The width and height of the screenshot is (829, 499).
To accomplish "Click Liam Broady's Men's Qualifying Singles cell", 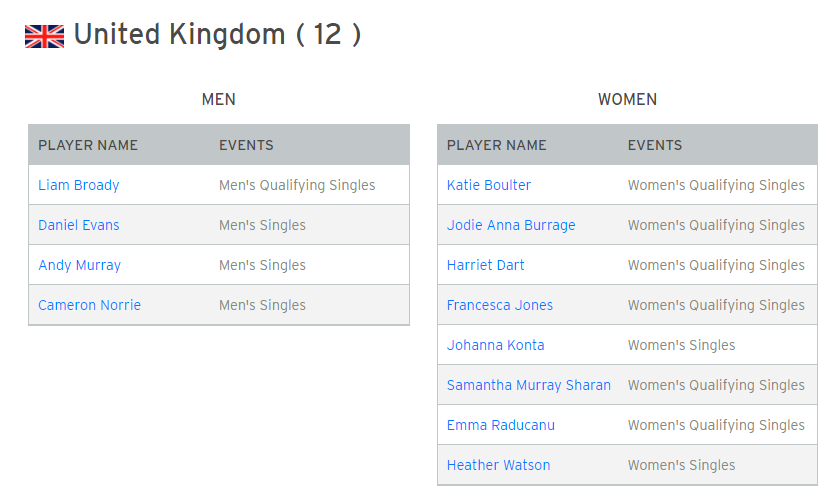I will pos(297,185).
